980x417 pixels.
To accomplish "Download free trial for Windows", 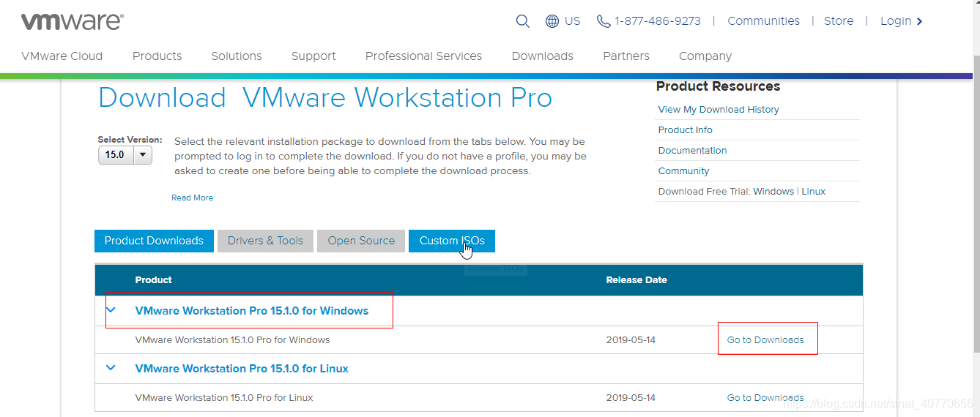I will pyautogui.click(x=773, y=192).
